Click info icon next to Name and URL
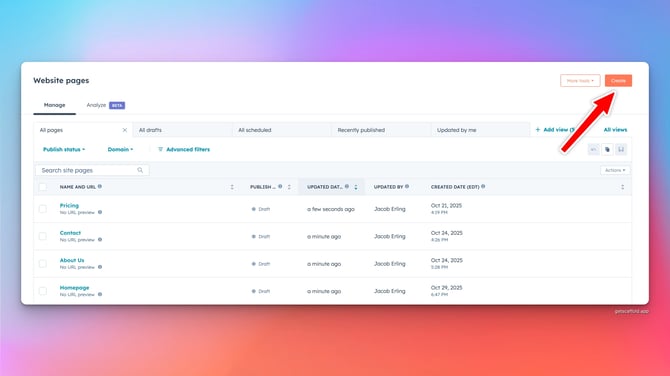 [100, 186]
